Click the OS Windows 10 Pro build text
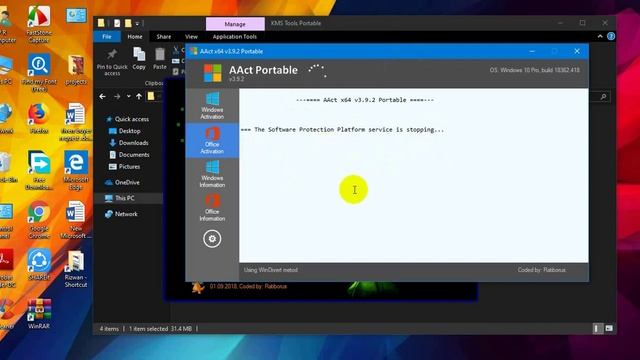 coord(534,70)
